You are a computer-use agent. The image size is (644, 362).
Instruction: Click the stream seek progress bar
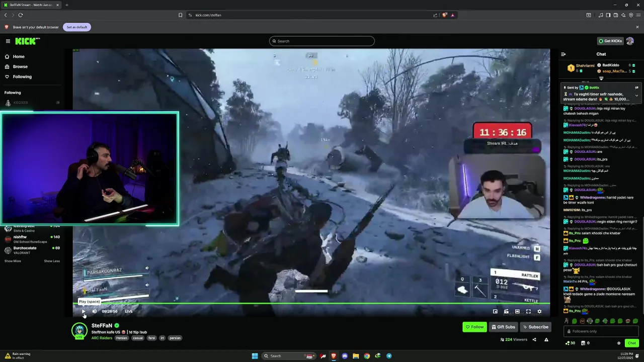[x=311, y=304]
